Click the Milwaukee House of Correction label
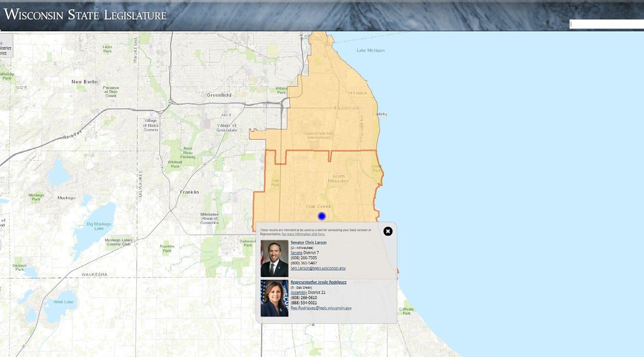 (210, 218)
